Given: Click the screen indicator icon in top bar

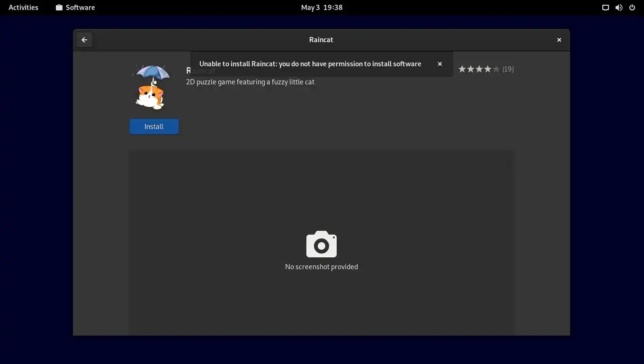Looking at the screenshot, I should click(605, 8).
